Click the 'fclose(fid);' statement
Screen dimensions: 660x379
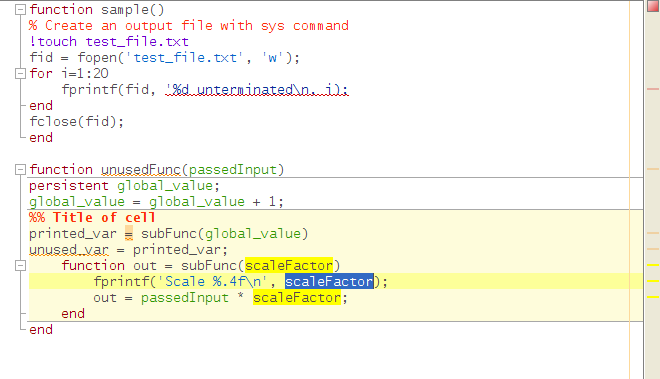click(x=77, y=122)
